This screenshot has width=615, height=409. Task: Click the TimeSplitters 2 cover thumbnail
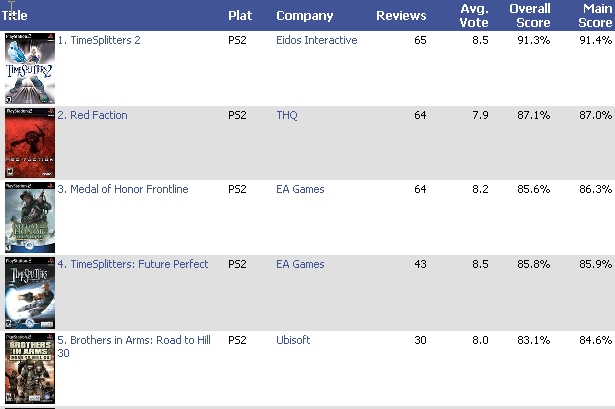[x=30, y=69]
